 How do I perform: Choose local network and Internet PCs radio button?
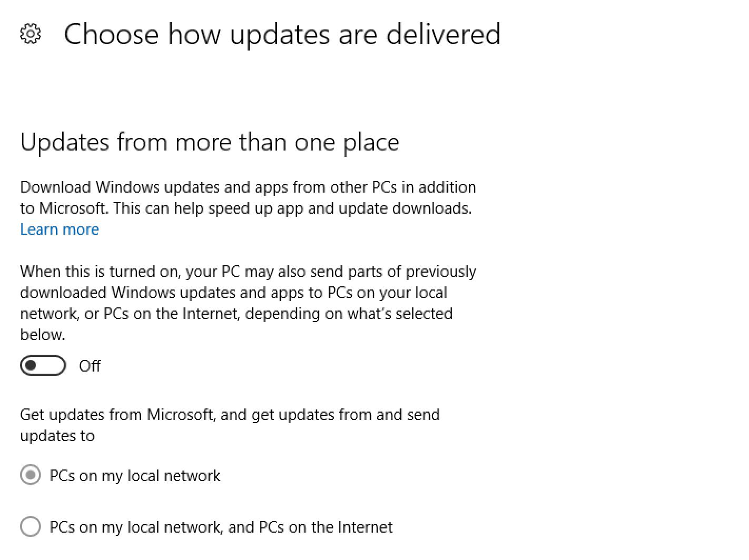[31, 527]
